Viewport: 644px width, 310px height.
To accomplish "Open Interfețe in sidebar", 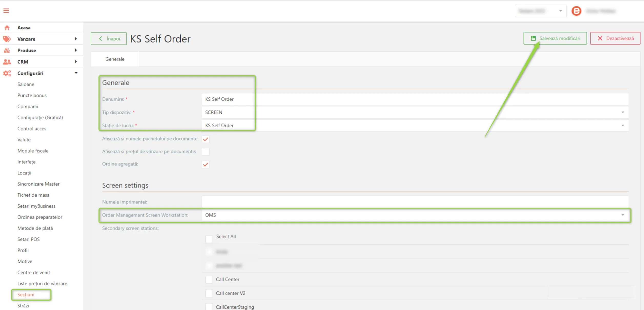I will (x=26, y=162).
